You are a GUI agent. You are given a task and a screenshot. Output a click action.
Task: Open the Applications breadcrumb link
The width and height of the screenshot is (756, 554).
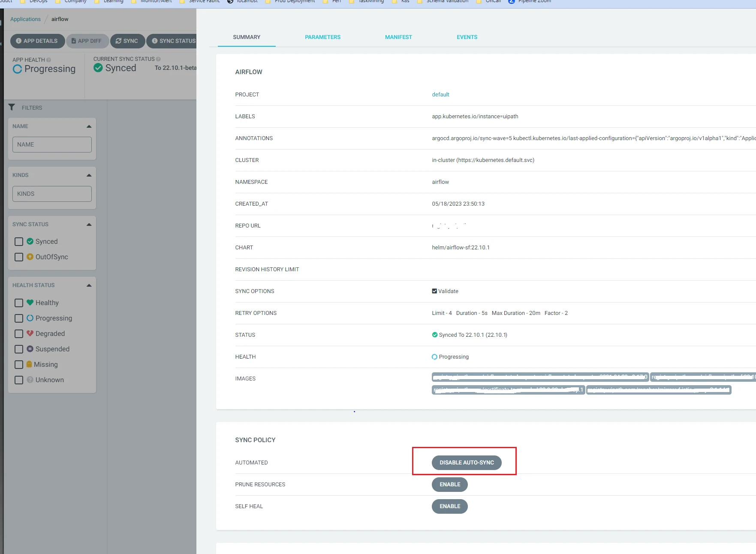tap(25, 19)
